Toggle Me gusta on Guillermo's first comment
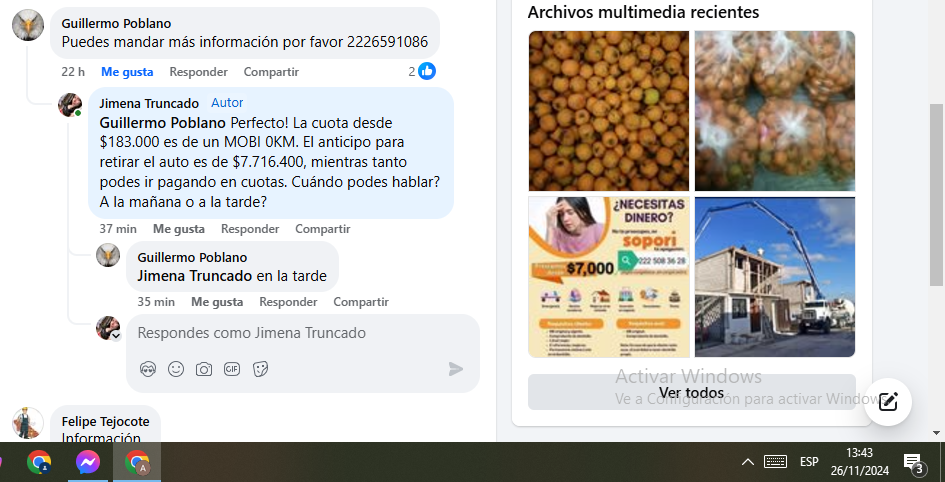 [x=127, y=72]
